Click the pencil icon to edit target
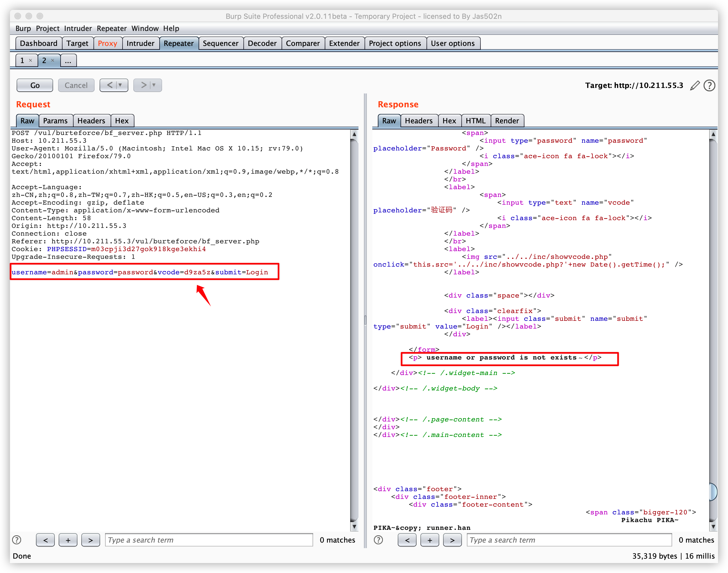This screenshot has width=728, height=573. pyautogui.click(x=695, y=85)
